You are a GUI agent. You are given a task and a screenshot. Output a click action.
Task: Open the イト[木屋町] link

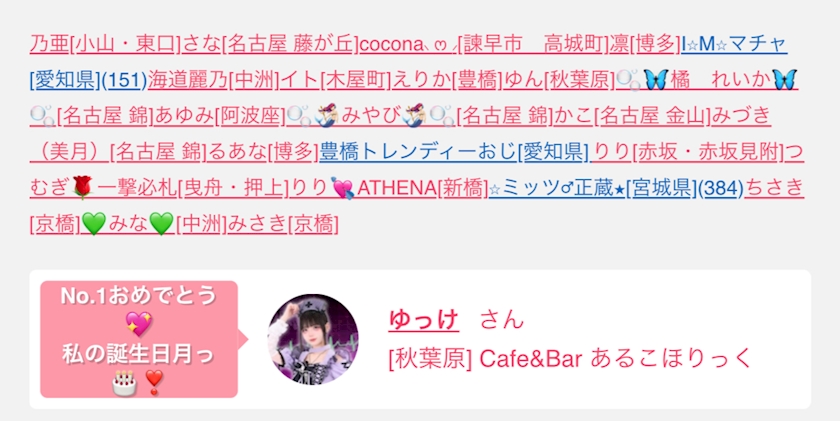(x=336, y=80)
